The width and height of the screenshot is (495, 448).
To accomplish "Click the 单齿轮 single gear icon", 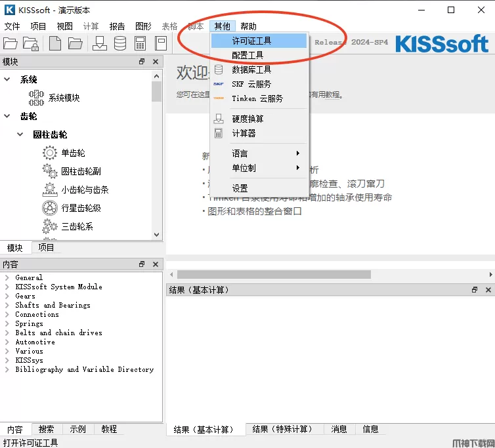I will point(49,153).
